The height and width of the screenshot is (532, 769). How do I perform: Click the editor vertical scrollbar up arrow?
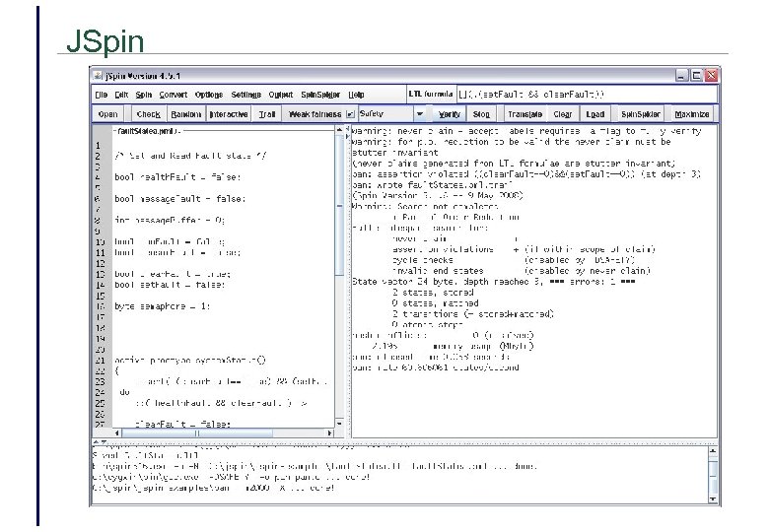339,130
